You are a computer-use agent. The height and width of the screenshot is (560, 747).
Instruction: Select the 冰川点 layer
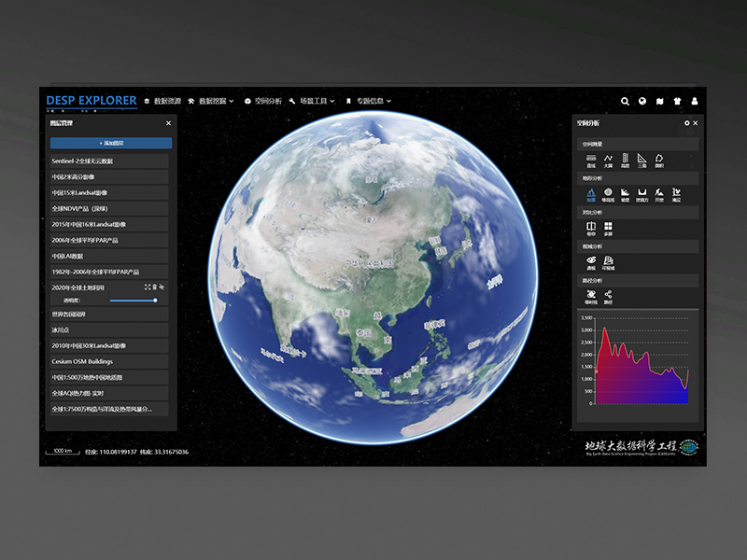pyautogui.click(x=109, y=330)
